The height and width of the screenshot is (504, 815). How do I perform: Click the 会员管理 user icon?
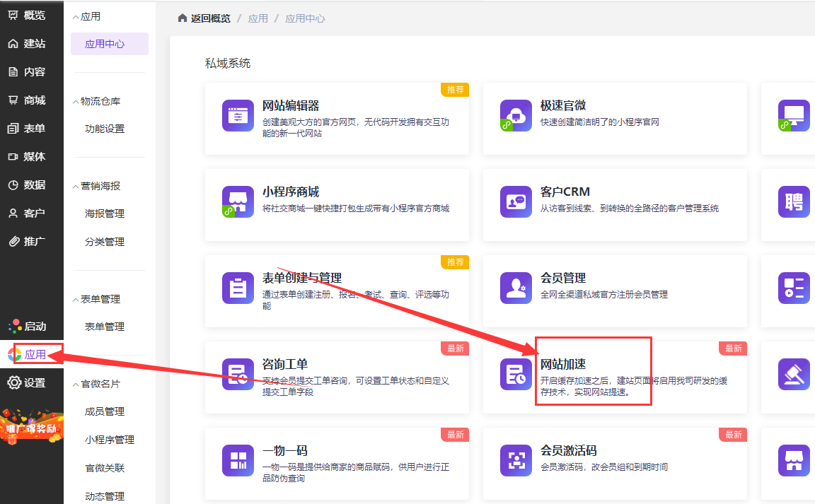point(516,288)
